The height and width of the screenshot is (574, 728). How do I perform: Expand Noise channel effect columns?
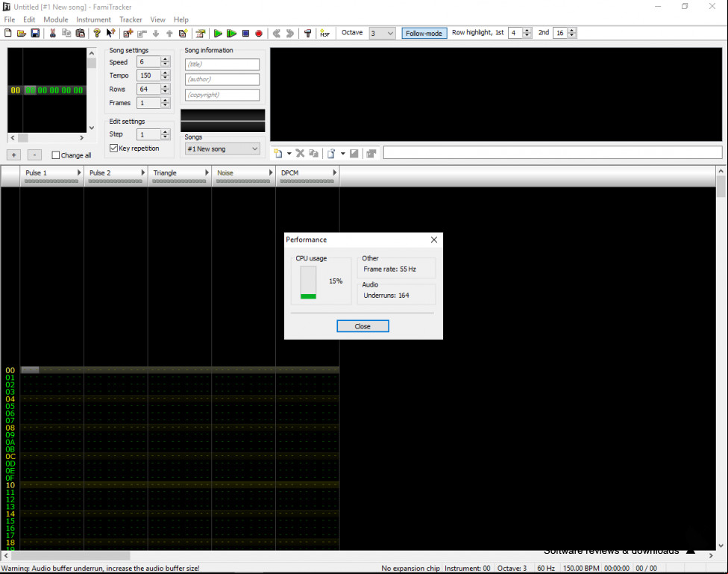tap(271, 172)
